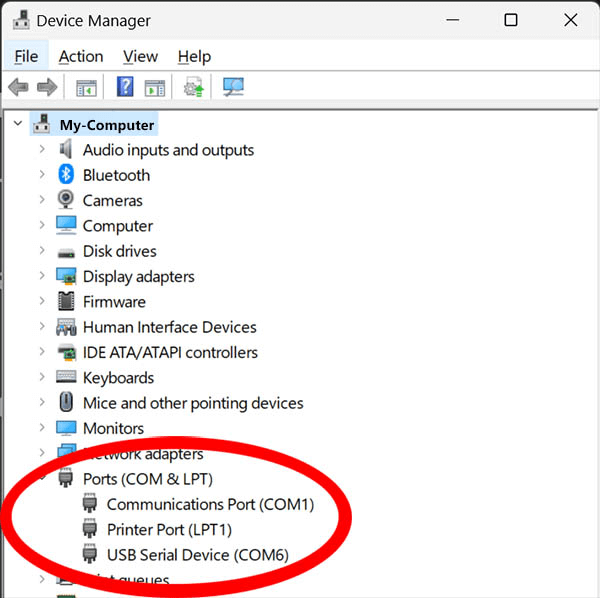Click the Audio inputs speaker icon
The height and width of the screenshot is (598, 600).
point(66,149)
